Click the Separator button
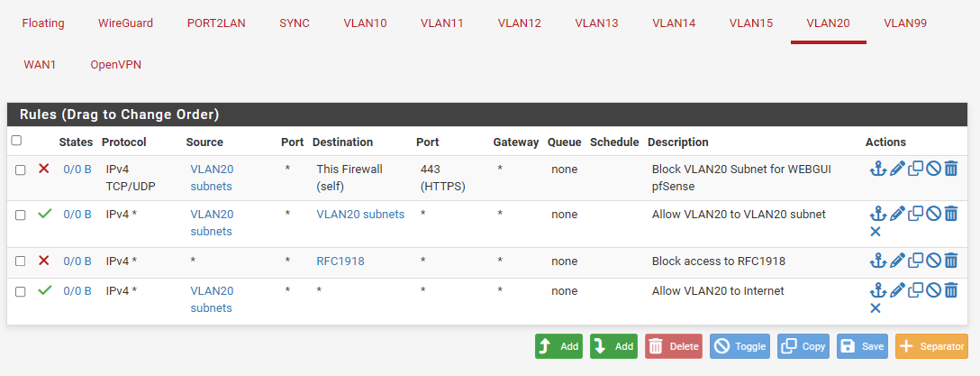This screenshot has width=980, height=376. coord(931,346)
